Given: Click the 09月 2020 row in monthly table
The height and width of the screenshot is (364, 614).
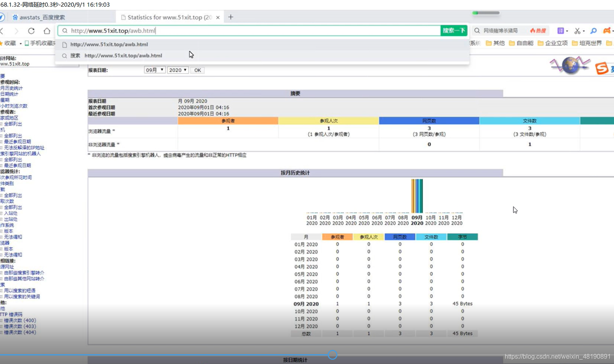Looking at the screenshot, I should (384, 304).
